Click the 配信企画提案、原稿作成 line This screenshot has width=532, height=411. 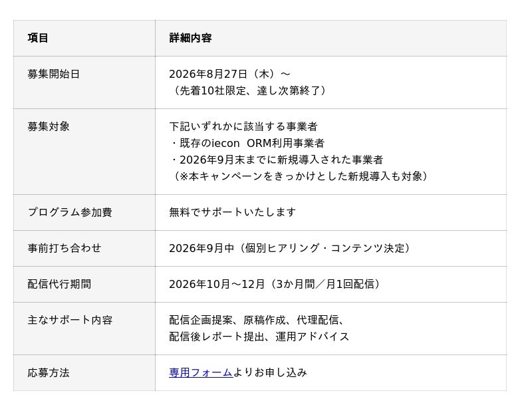pos(257,320)
